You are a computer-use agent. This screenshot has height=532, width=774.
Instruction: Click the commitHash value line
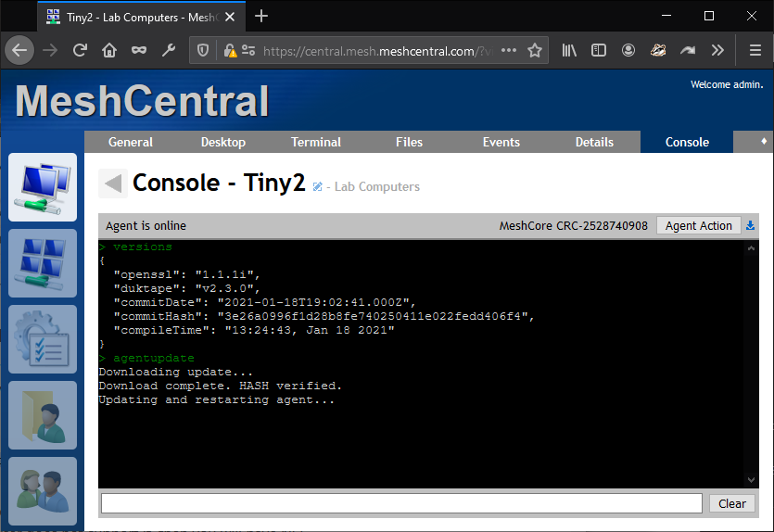tap(324, 316)
